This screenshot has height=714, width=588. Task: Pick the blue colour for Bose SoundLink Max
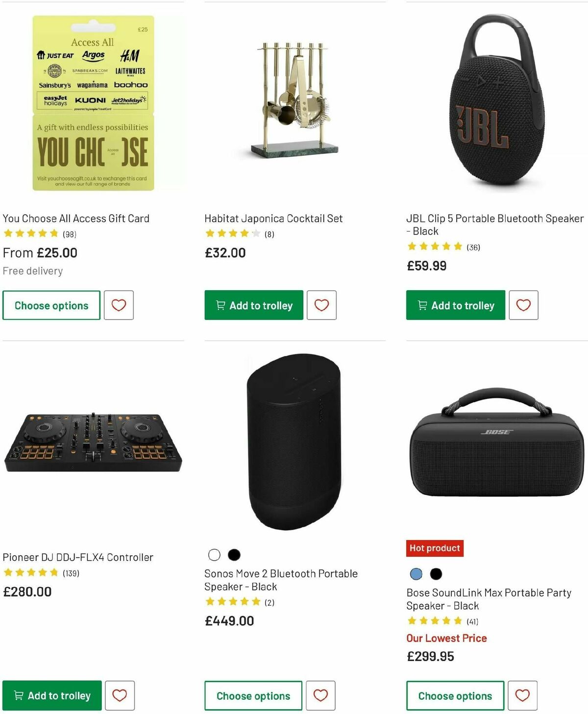tap(416, 573)
